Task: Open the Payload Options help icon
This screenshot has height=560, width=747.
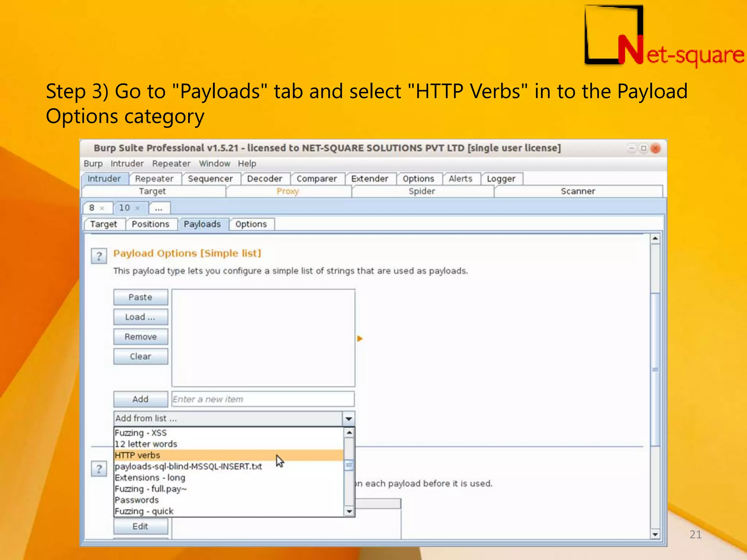Action: tap(99, 256)
